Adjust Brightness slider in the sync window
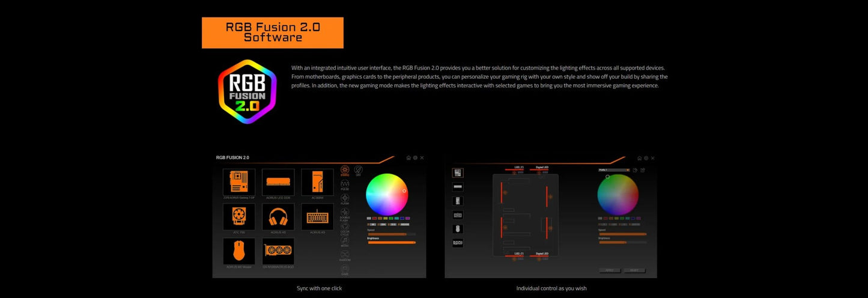The width and height of the screenshot is (868, 298). point(392,242)
